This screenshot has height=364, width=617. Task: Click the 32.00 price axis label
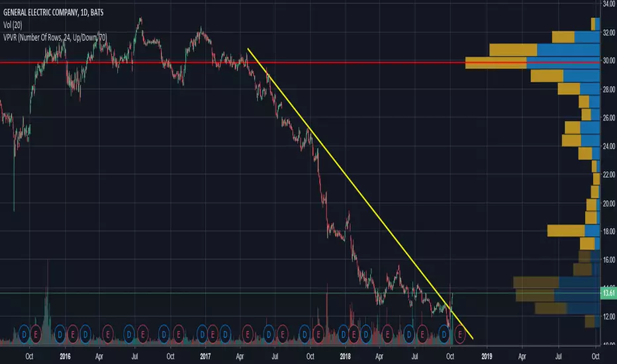pyautogui.click(x=609, y=32)
